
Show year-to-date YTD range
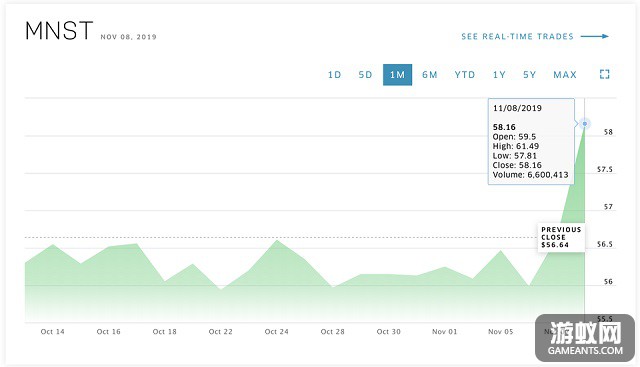(x=465, y=75)
